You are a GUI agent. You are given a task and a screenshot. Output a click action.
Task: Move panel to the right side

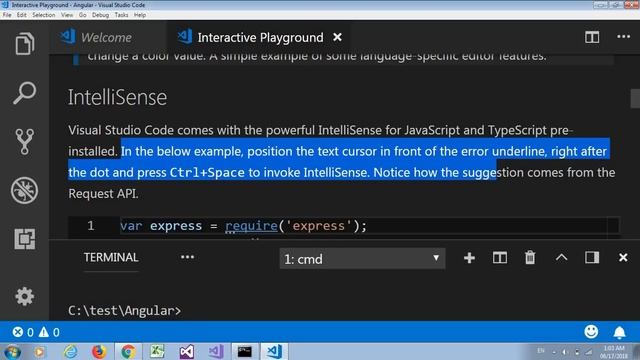(592, 258)
